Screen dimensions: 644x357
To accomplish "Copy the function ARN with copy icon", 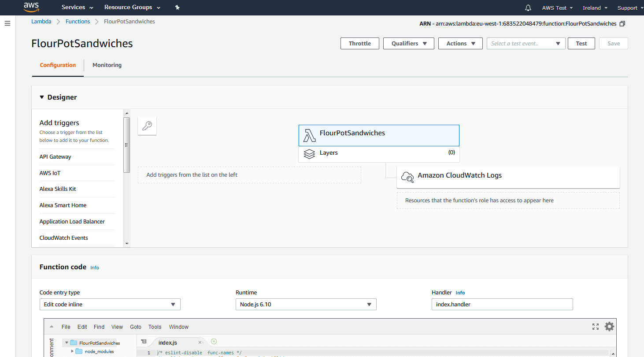I will point(622,24).
